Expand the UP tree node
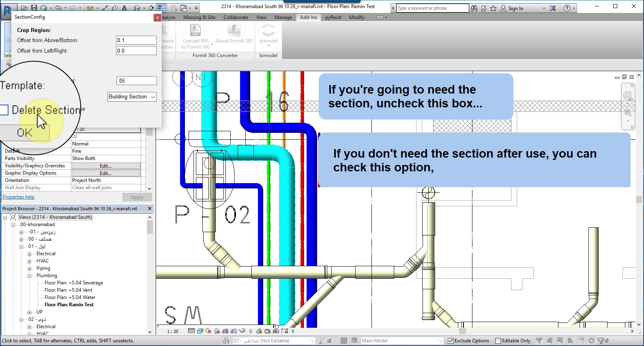This screenshot has width=644, height=346. point(29,312)
